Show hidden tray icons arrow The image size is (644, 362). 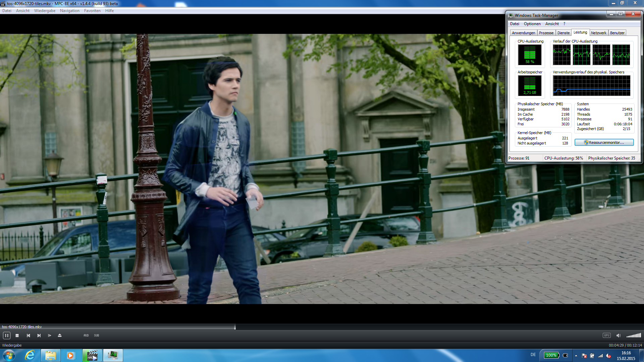[x=576, y=356]
